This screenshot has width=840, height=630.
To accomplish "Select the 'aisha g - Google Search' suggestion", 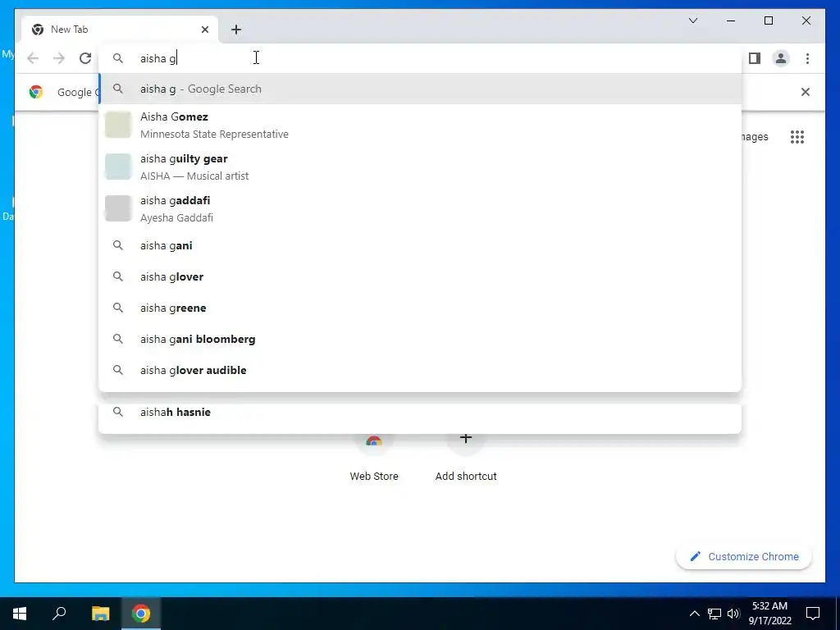I will pos(420,89).
